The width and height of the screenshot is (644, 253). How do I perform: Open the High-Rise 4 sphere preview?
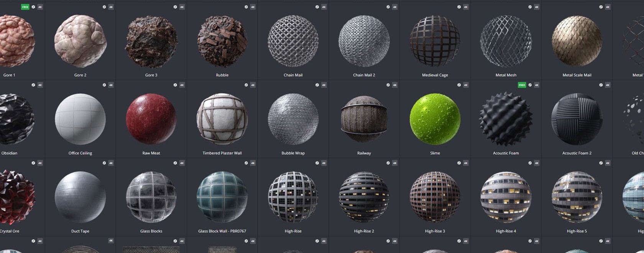pyautogui.click(x=506, y=197)
